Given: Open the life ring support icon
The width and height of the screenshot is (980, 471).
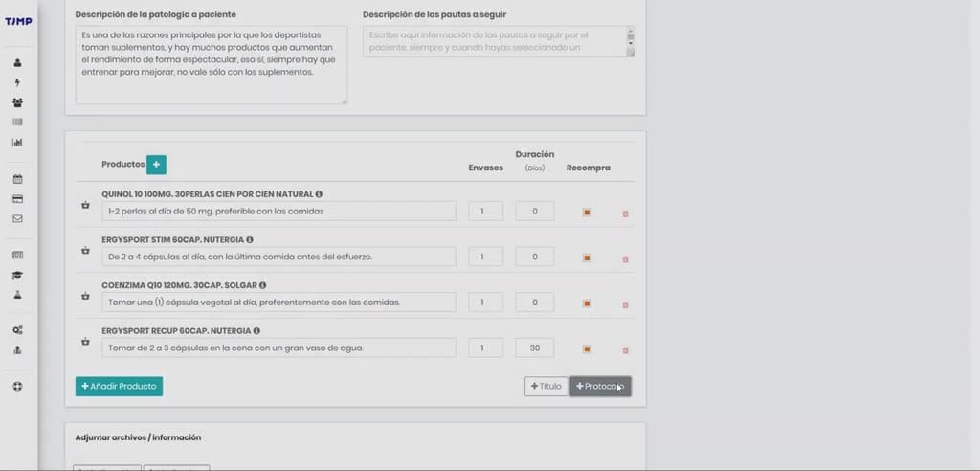Looking at the screenshot, I should pyautogui.click(x=17, y=386).
